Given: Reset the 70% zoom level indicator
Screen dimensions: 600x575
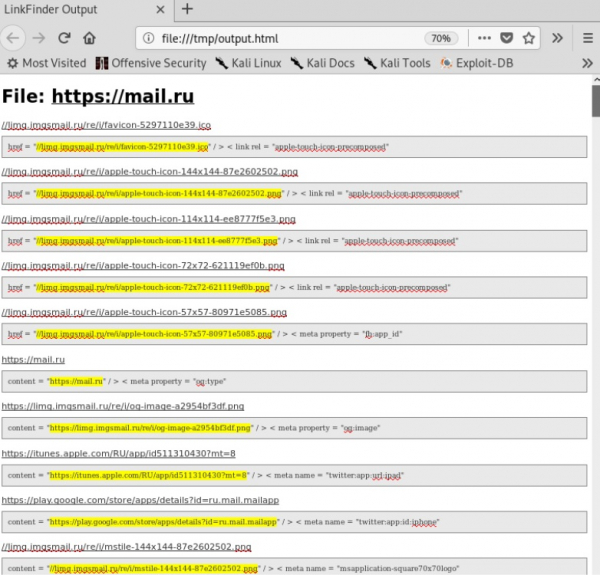Looking at the screenshot, I should pos(438,38).
